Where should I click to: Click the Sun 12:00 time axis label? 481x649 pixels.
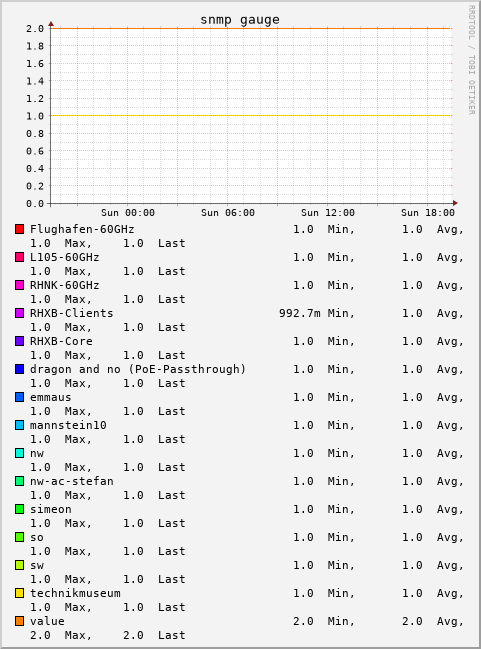click(x=328, y=213)
